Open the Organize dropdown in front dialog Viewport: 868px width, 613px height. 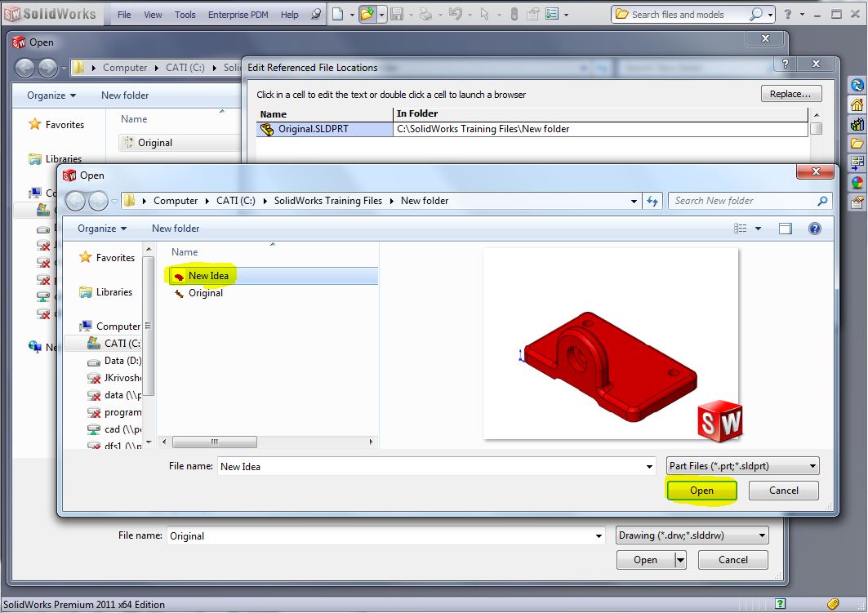102,229
